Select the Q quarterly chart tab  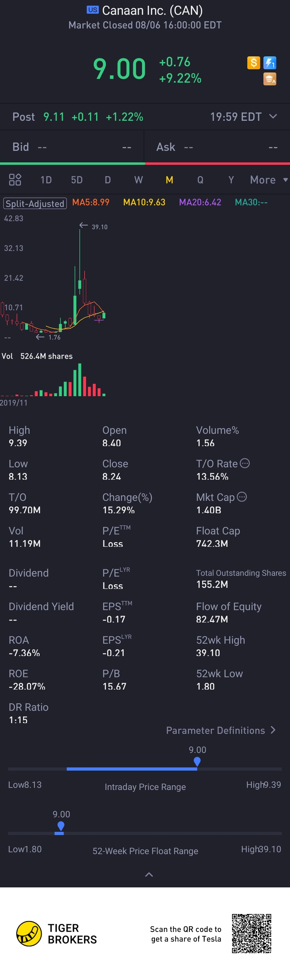click(200, 180)
